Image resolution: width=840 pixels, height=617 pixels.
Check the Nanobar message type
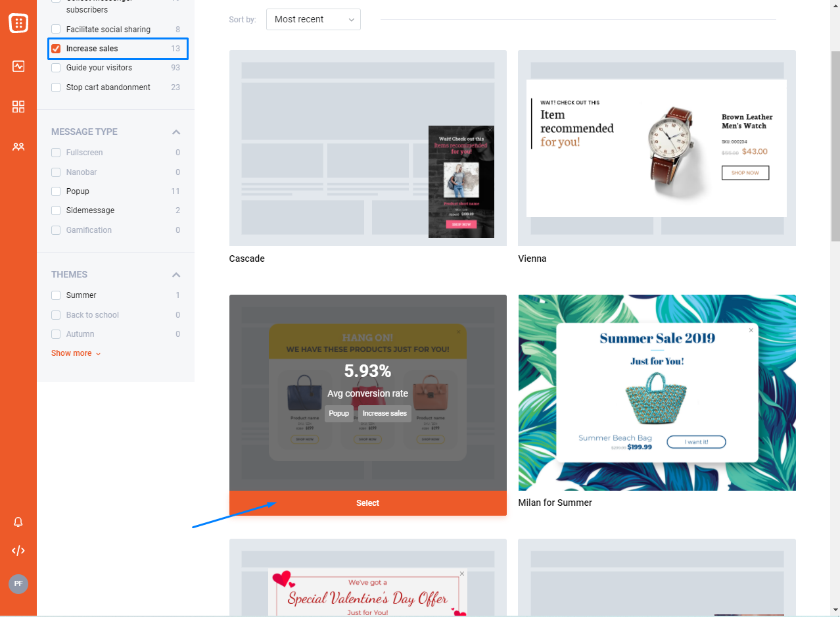tap(56, 172)
